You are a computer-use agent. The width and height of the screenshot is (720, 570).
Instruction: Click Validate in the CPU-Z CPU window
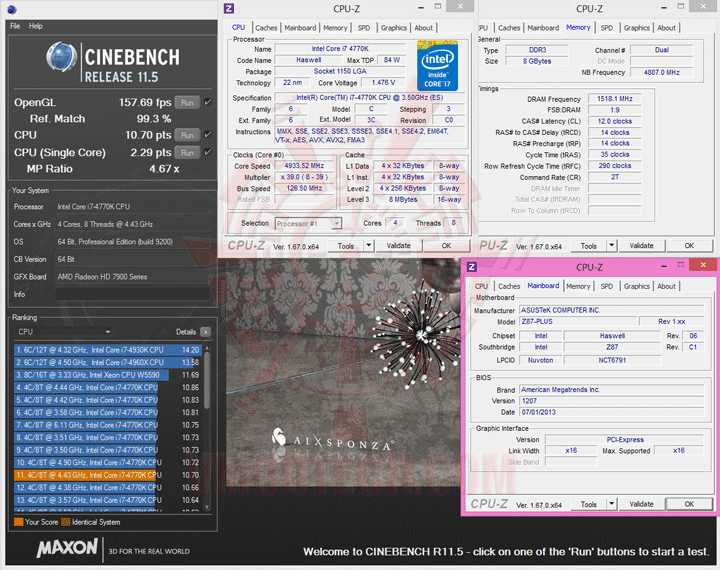point(399,246)
